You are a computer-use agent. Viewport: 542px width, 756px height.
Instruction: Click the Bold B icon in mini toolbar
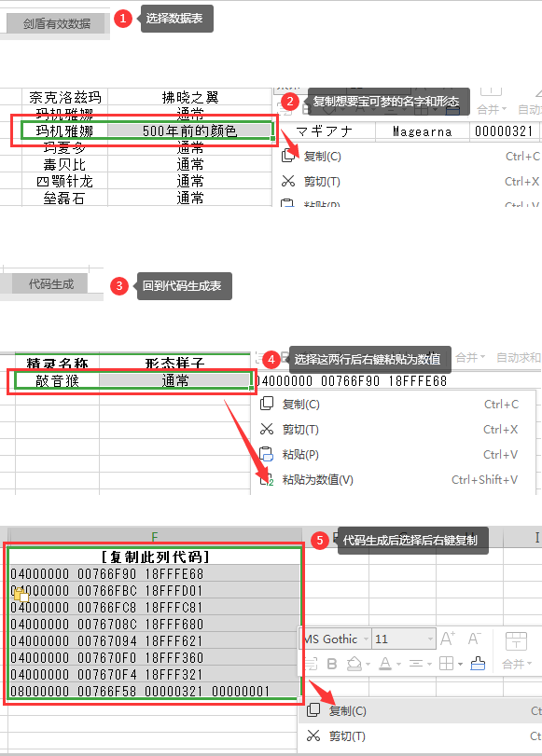click(x=331, y=664)
